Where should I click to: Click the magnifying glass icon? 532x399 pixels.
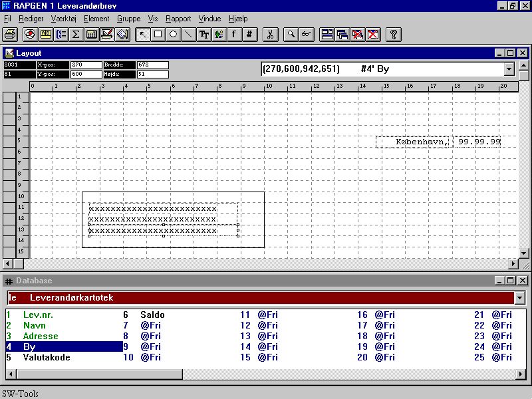(x=291, y=34)
